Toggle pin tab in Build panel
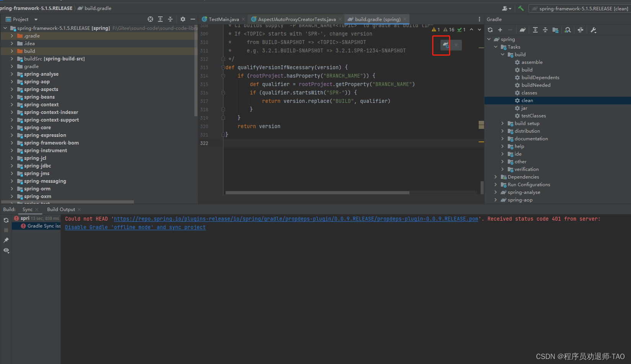This screenshot has height=364, width=631. point(6,240)
